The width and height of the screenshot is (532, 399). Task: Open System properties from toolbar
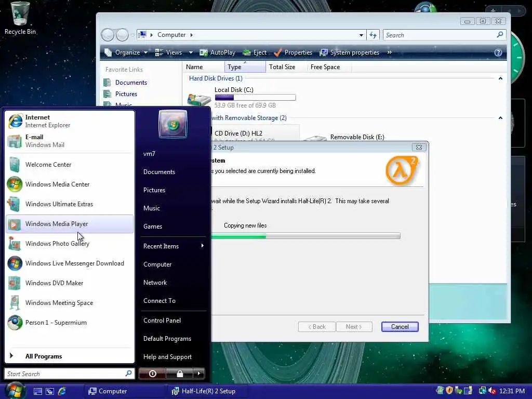pyautogui.click(x=350, y=52)
